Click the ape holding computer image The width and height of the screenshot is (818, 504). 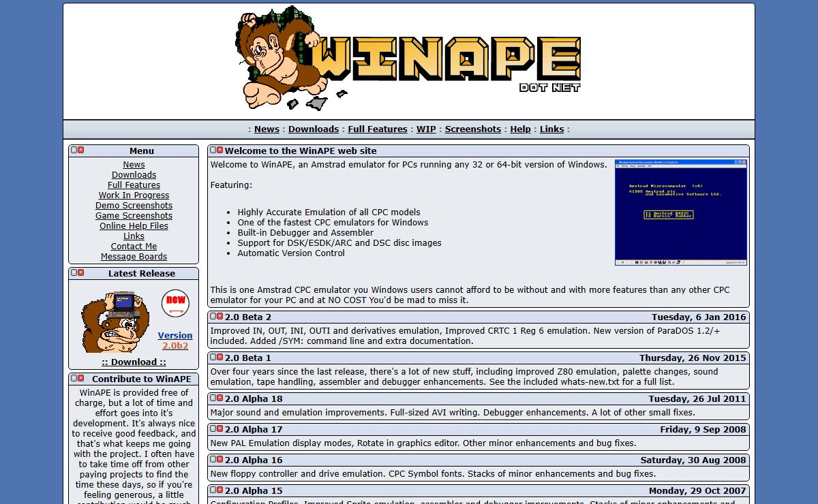[115, 322]
